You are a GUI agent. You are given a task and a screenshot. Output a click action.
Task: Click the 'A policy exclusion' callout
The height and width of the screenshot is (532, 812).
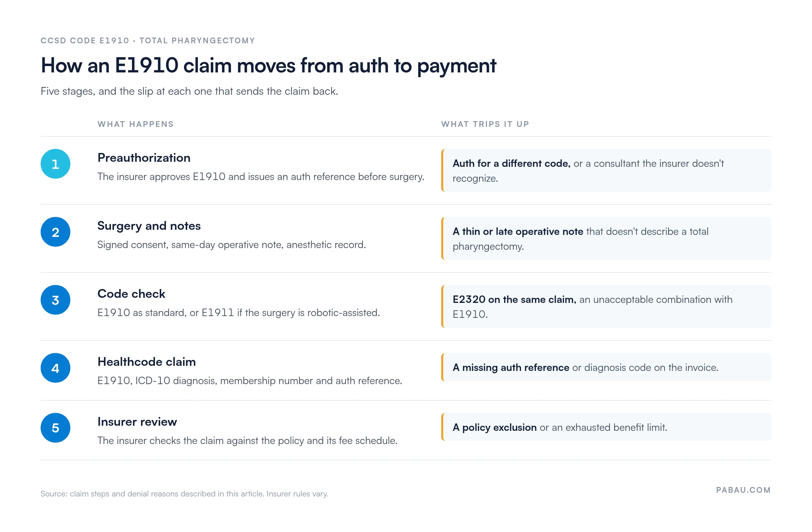[x=606, y=427]
